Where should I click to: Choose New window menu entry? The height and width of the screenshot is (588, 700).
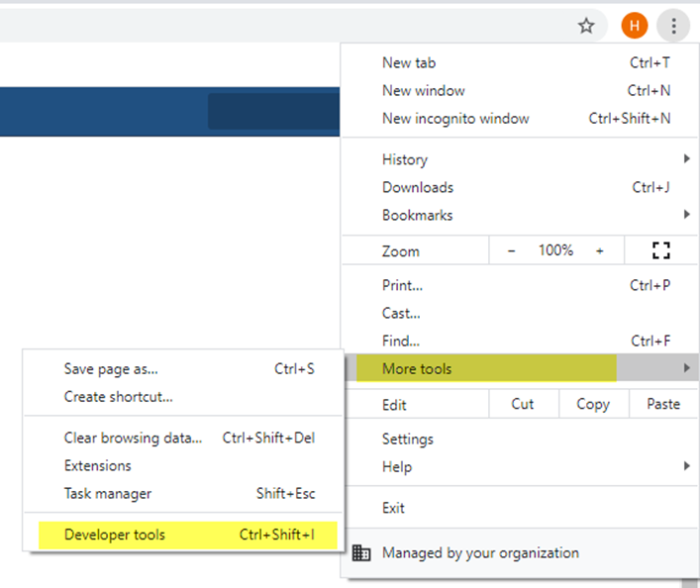click(520, 91)
